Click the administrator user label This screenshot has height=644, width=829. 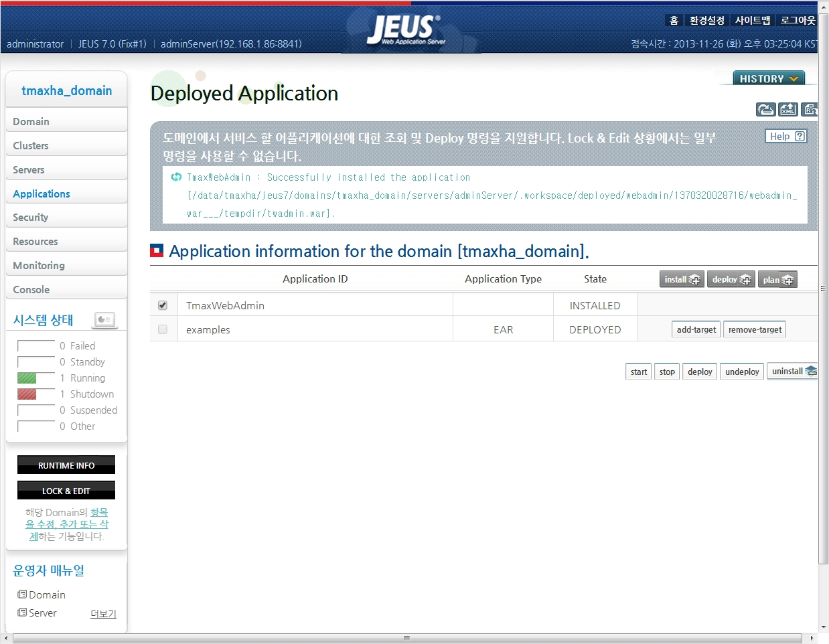[x=35, y=44]
